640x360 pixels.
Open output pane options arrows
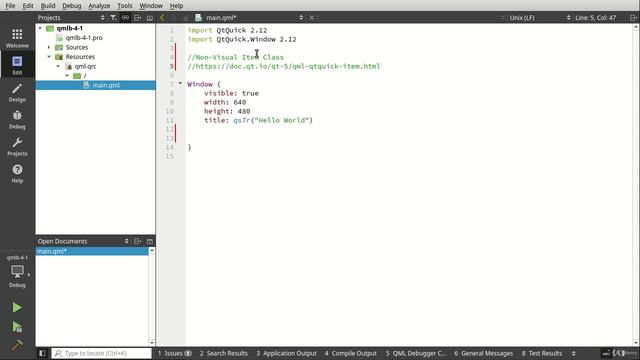573,353
